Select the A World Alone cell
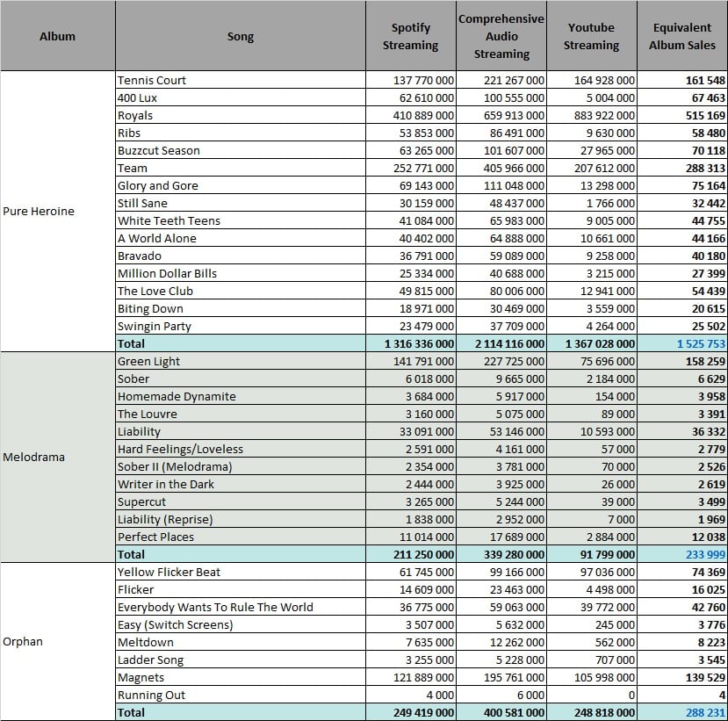The image size is (728, 721). (x=241, y=238)
